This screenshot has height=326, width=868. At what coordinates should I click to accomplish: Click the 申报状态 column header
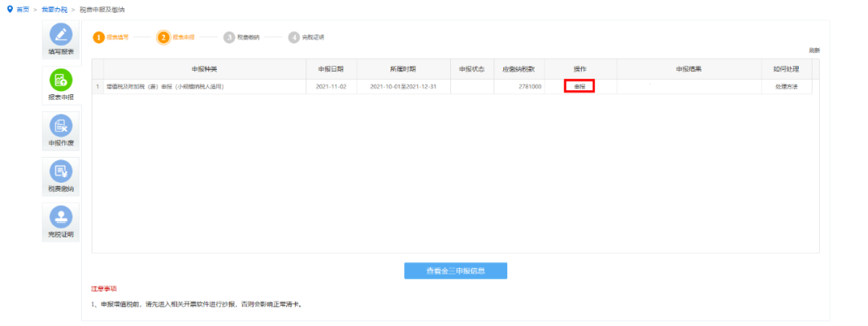point(472,69)
